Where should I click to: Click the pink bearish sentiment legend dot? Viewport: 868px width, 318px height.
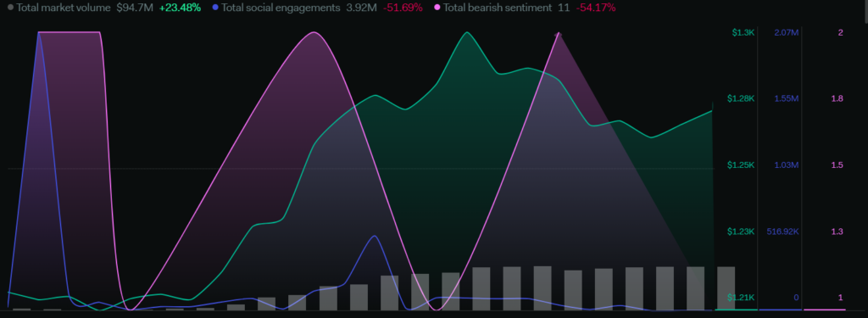(x=438, y=8)
